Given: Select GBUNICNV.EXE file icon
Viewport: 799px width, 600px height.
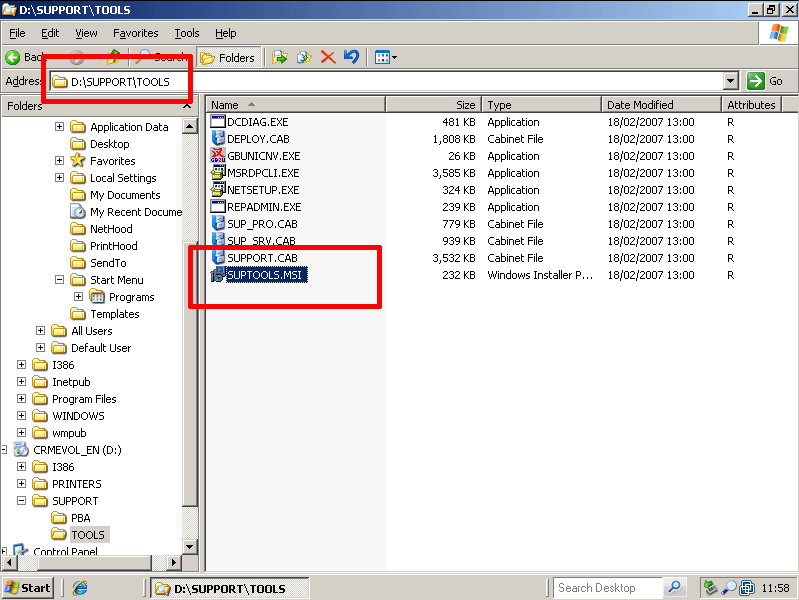Looking at the screenshot, I should (x=218, y=155).
